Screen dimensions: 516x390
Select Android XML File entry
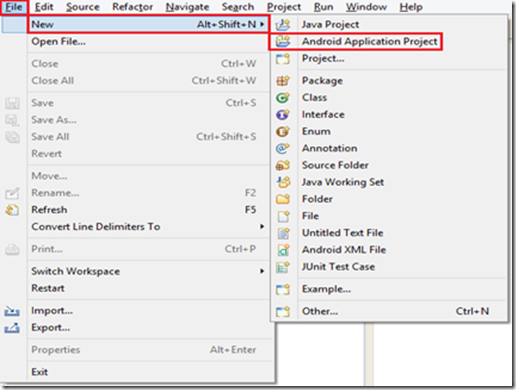(x=389, y=250)
